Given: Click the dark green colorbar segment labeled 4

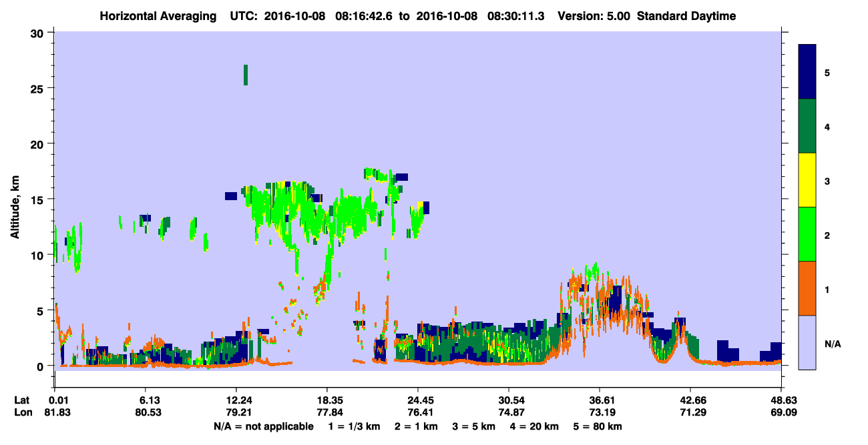Looking at the screenshot, I should coord(807,126).
